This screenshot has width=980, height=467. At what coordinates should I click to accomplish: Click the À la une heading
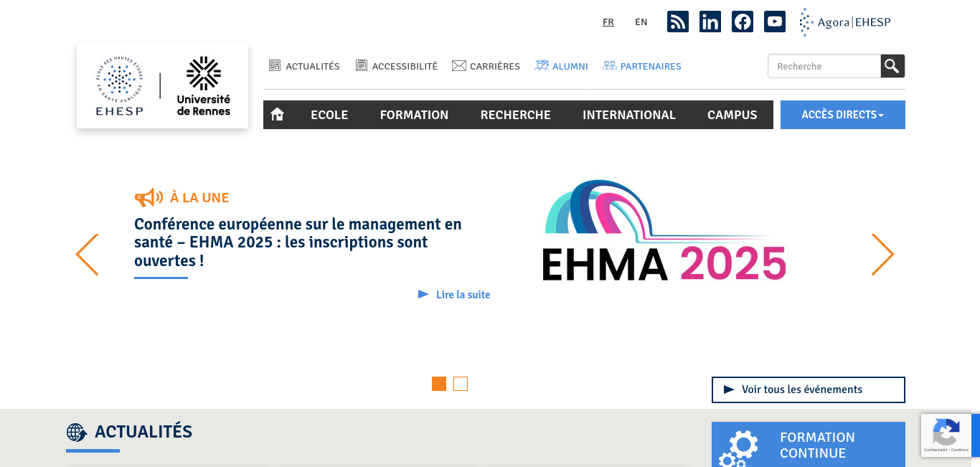click(182, 197)
